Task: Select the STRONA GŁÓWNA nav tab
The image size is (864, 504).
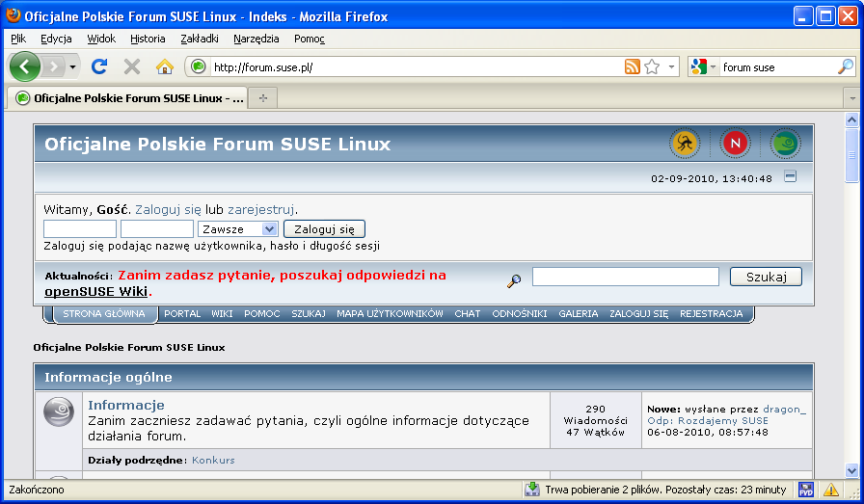Action: (x=104, y=314)
